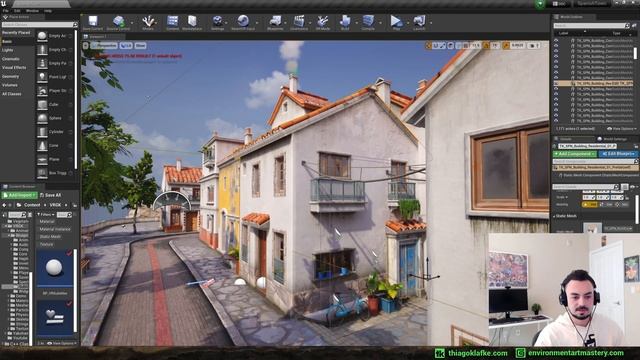Select the Visual Effects category

(x=14, y=67)
